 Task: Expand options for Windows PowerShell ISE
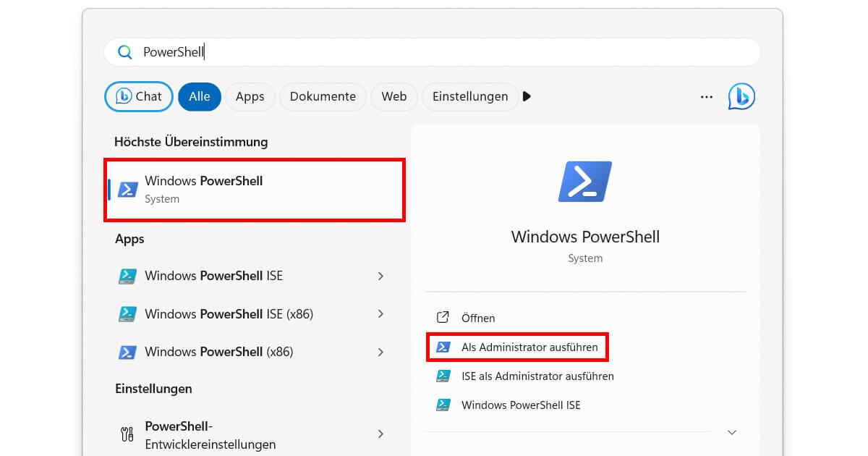tap(380, 276)
